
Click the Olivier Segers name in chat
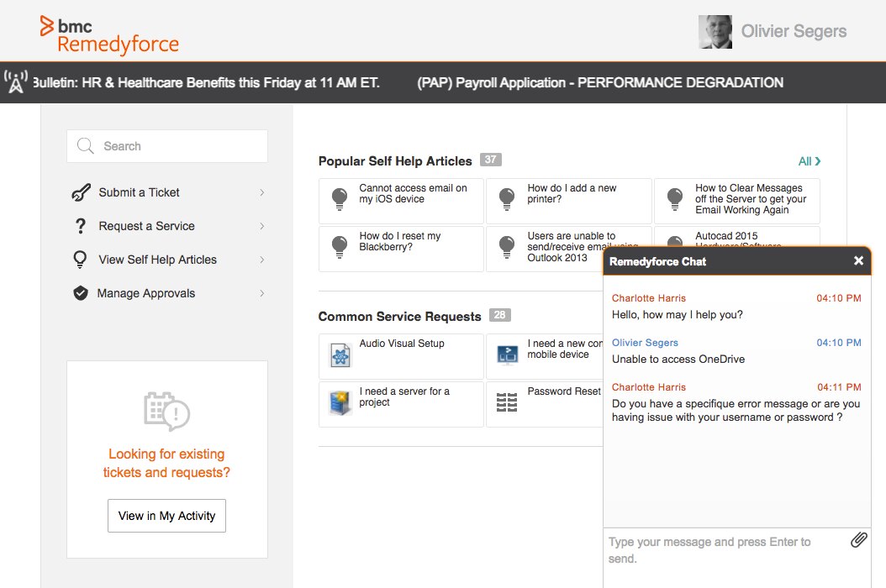645,342
